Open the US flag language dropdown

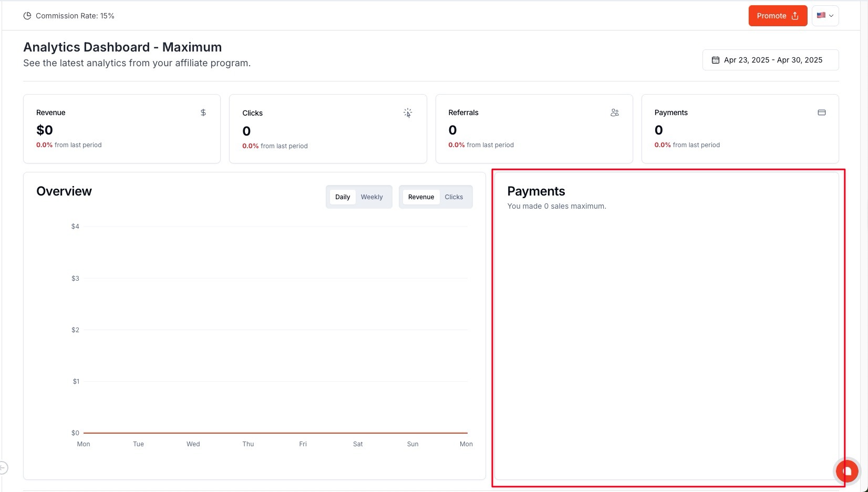tap(825, 16)
